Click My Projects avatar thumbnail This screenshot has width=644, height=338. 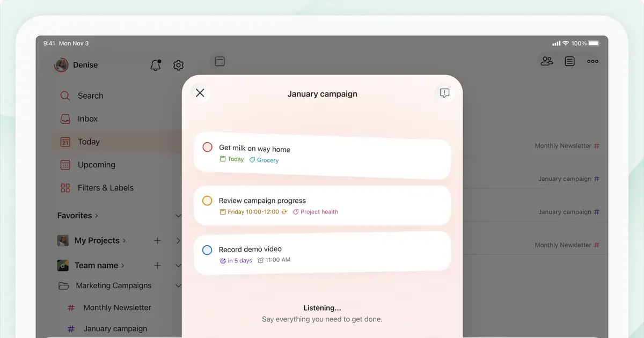pyautogui.click(x=63, y=240)
